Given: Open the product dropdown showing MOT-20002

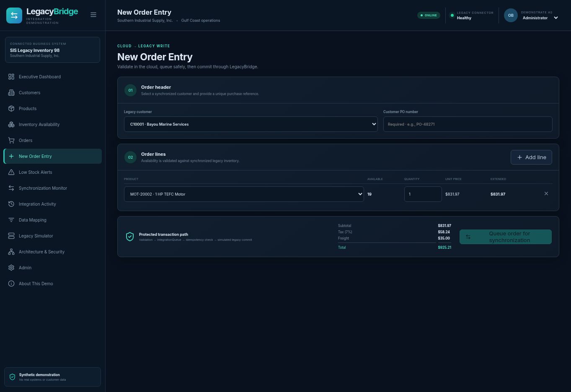Looking at the screenshot, I should click(244, 194).
